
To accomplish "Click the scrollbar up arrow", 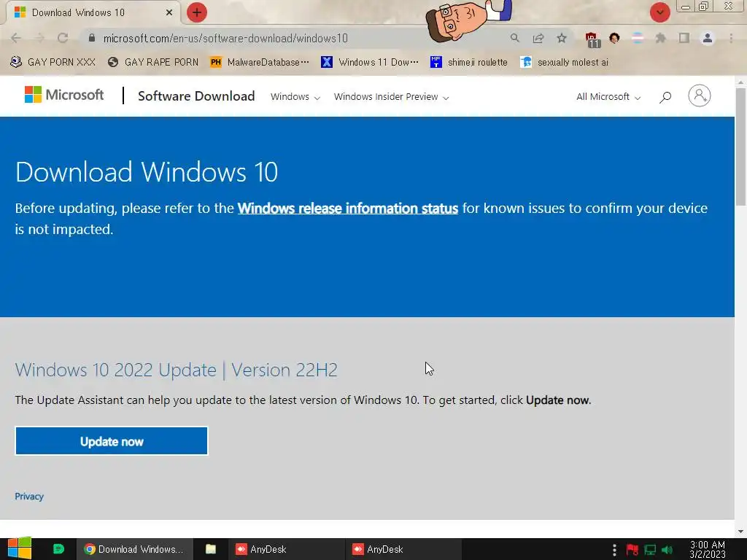I will [741, 82].
